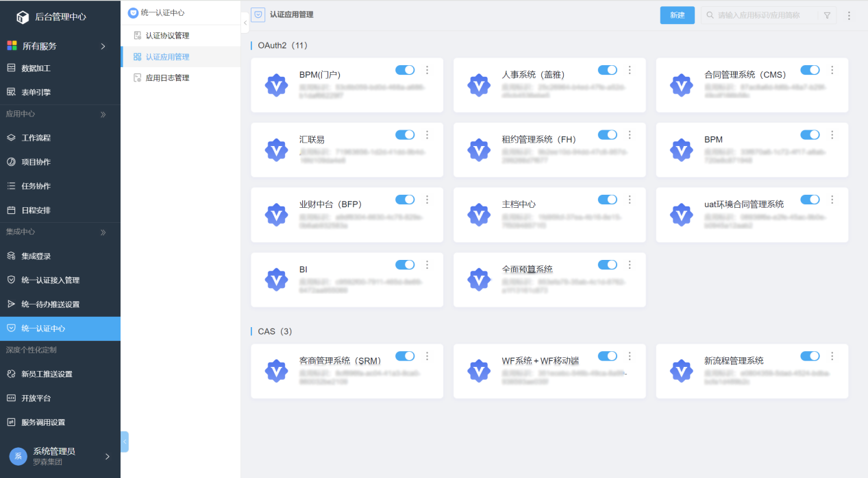The image size is (868, 478).
Task: Open 认证协议管理 menu item
Action: click(x=167, y=36)
